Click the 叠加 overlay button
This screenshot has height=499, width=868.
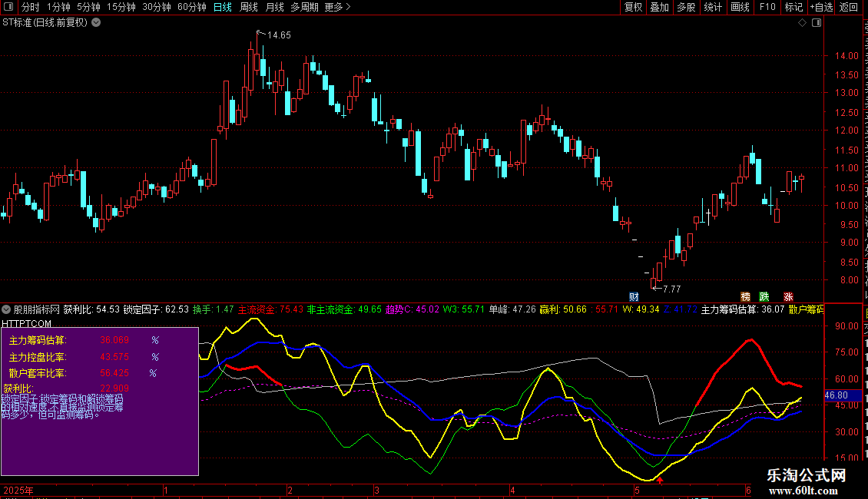click(659, 7)
